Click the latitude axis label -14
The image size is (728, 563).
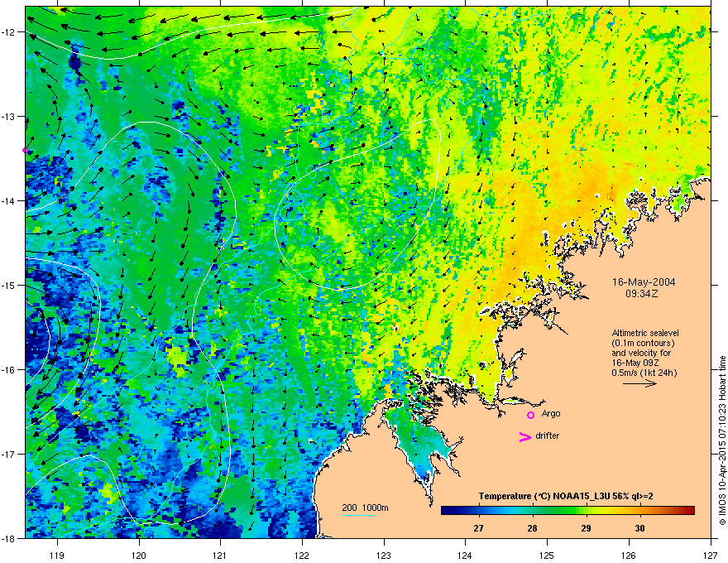[8, 200]
